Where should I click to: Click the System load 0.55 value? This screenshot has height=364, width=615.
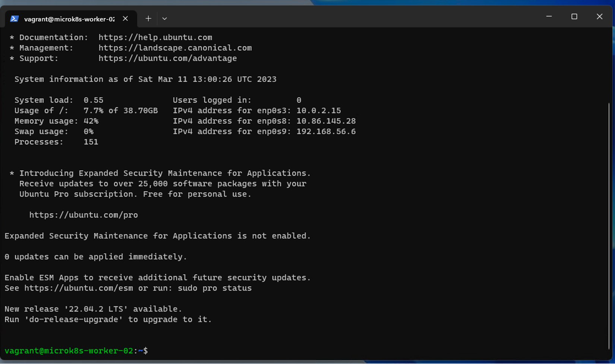(x=94, y=100)
